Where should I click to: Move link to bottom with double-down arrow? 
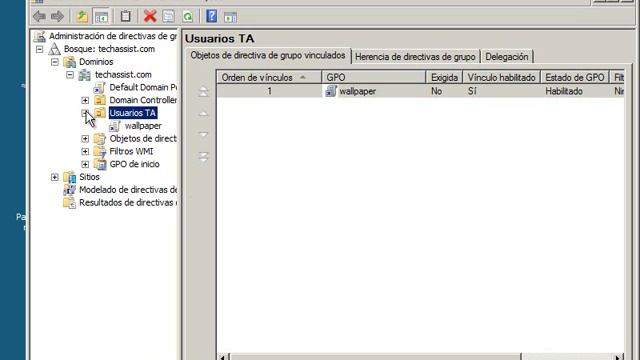click(203, 157)
